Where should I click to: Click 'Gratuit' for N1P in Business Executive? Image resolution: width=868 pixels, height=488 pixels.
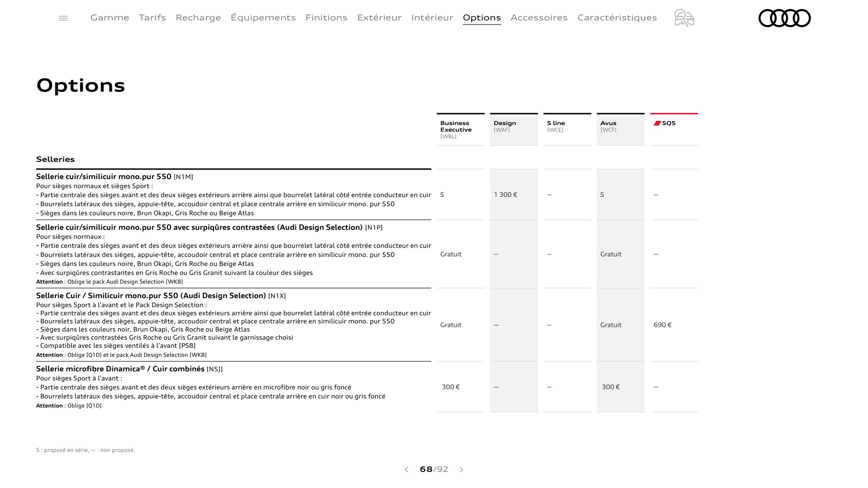(451, 254)
